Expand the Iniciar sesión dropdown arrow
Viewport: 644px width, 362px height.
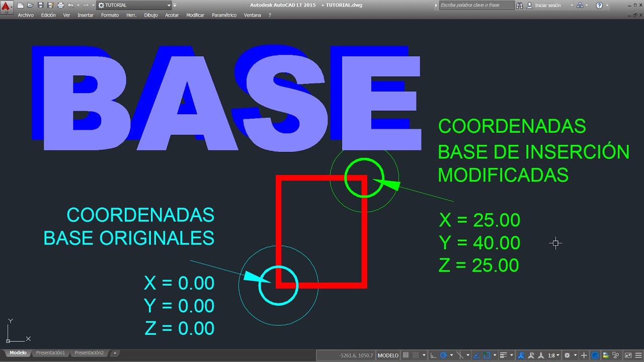coord(572,5)
